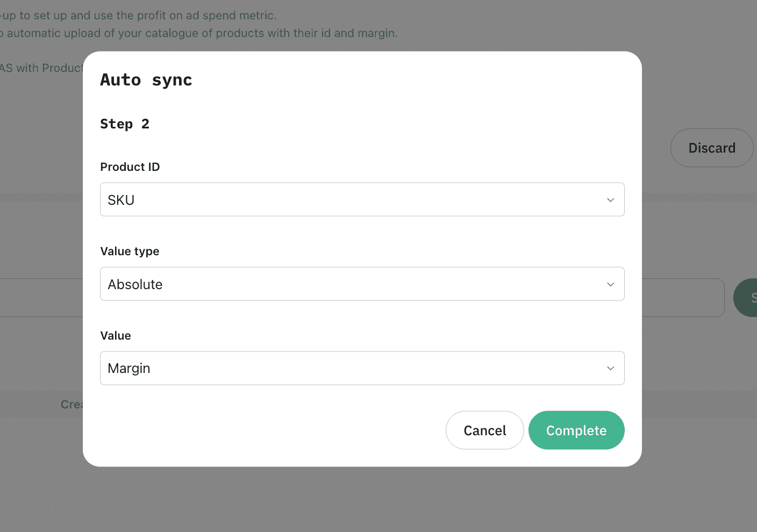Click the Step 2 heading
757x532 pixels.
point(125,124)
